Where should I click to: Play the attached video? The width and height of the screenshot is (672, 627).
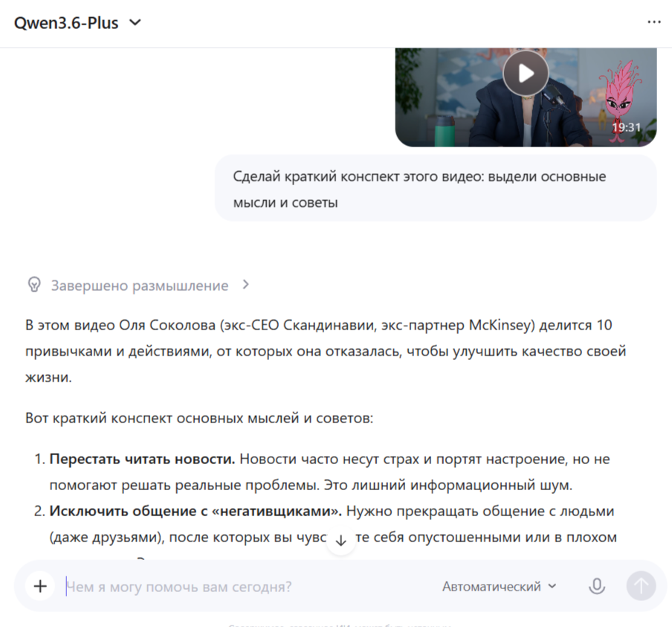click(526, 74)
